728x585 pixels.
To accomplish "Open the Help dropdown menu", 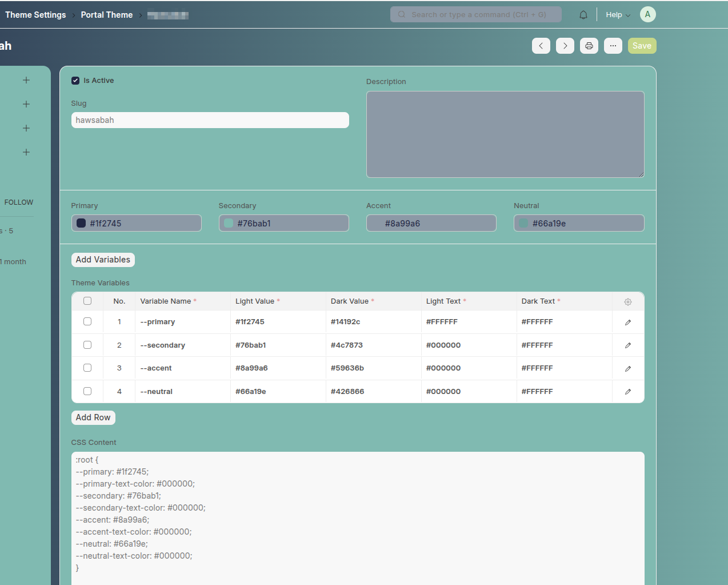I will [618, 15].
